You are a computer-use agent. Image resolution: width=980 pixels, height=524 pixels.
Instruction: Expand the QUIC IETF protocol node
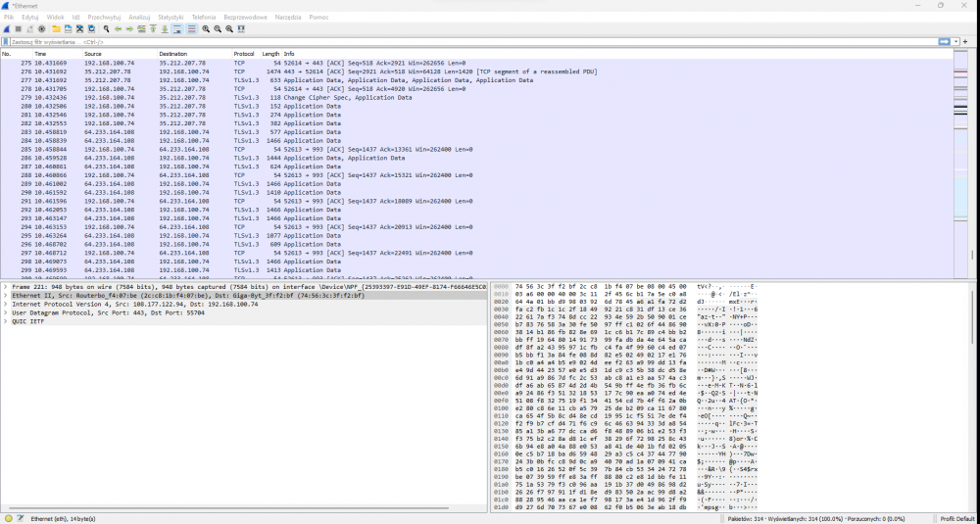[5, 320]
